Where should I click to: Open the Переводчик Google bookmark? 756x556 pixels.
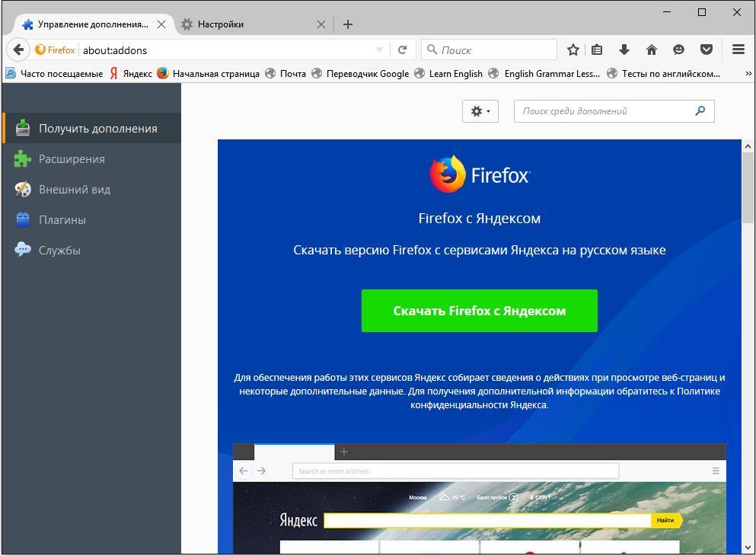(367, 74)
